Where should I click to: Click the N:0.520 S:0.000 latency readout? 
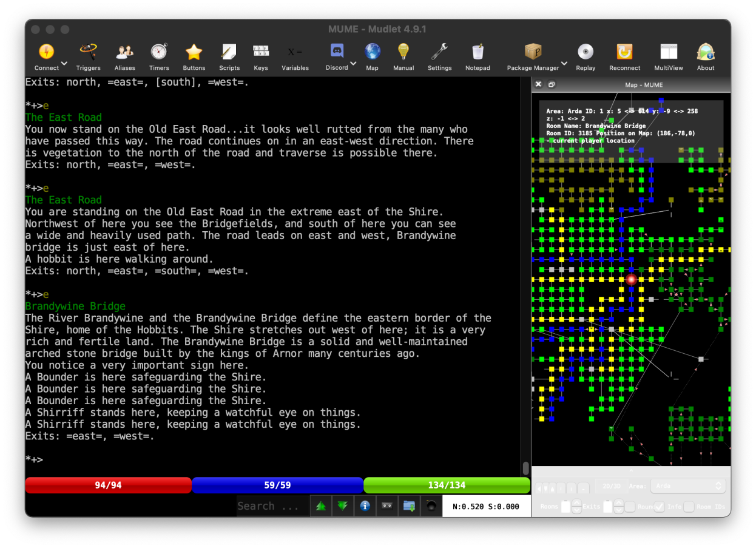coord(485,506)
